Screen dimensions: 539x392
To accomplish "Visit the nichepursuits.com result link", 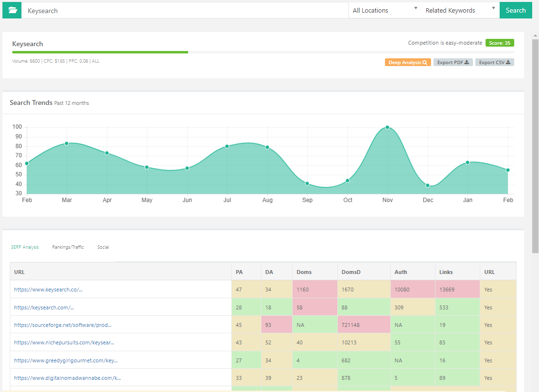I will (64, 342).
